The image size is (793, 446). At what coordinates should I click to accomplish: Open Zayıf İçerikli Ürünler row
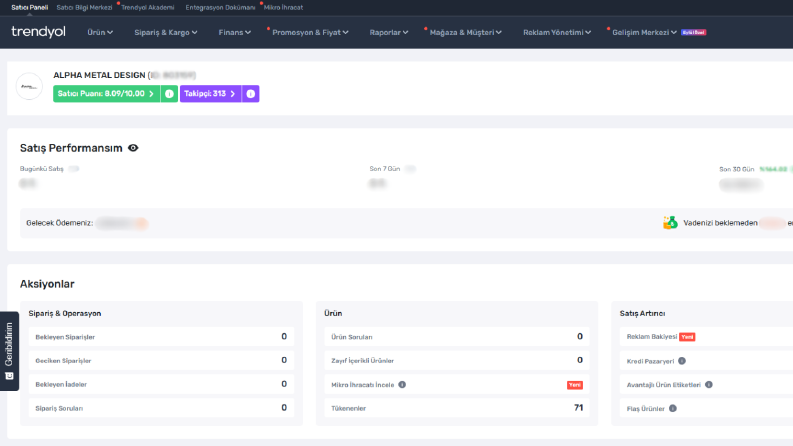457,361
